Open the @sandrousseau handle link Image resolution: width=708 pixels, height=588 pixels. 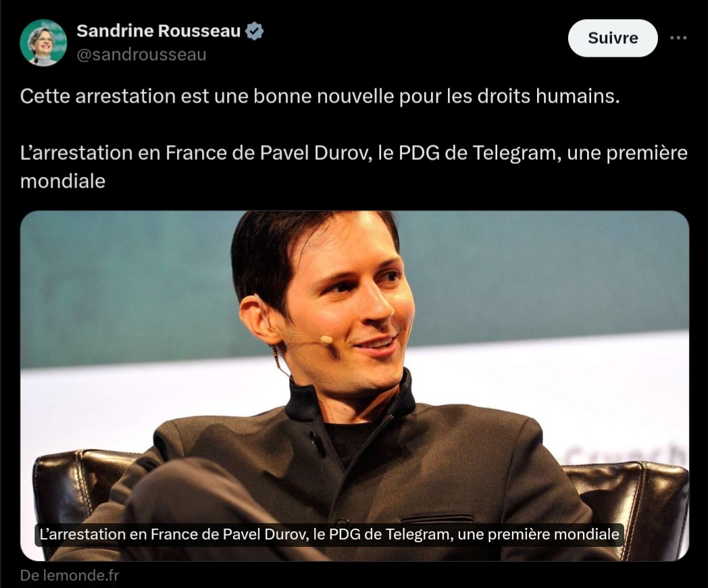tap(141, 55)
